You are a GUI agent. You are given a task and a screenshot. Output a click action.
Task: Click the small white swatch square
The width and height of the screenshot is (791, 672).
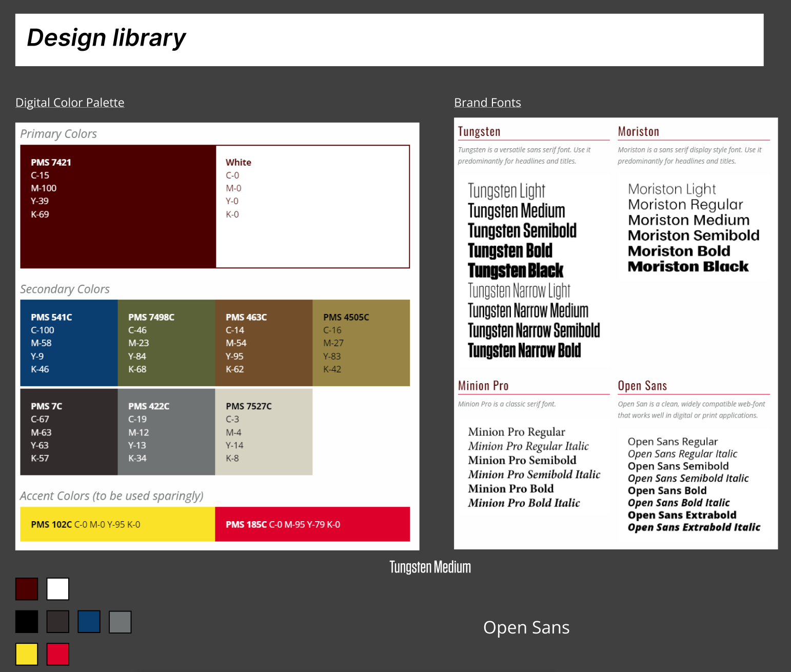point(58,589)
